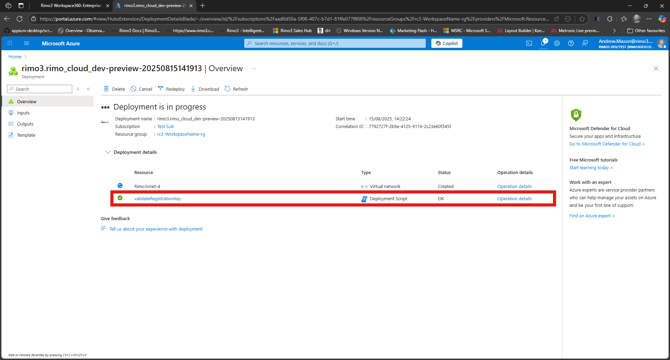Viewport: 670px width, 360px height.
Task: Click the Microsoft Defender shield icon
Action: click(x=576, y=114)
